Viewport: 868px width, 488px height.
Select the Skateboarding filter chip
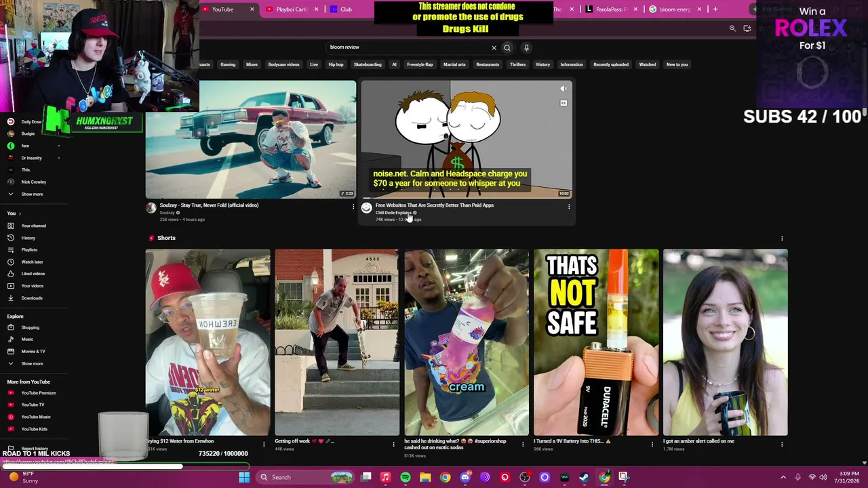click(368, 64)
